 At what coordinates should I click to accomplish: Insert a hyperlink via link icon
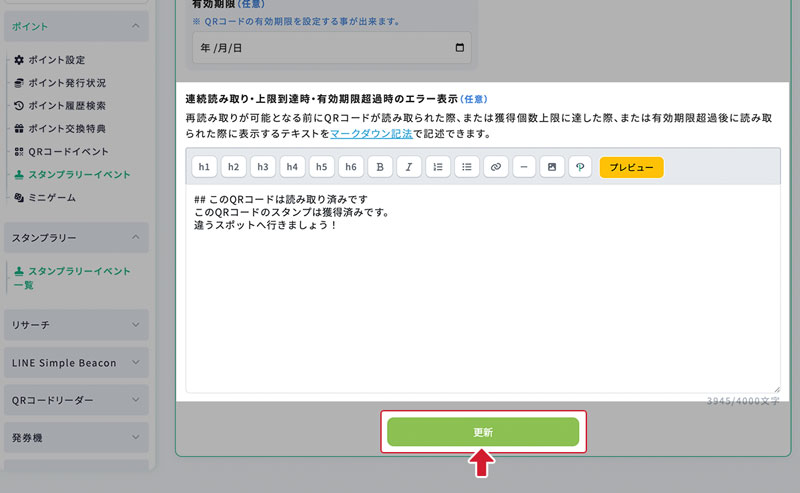[x=496, y=167]
